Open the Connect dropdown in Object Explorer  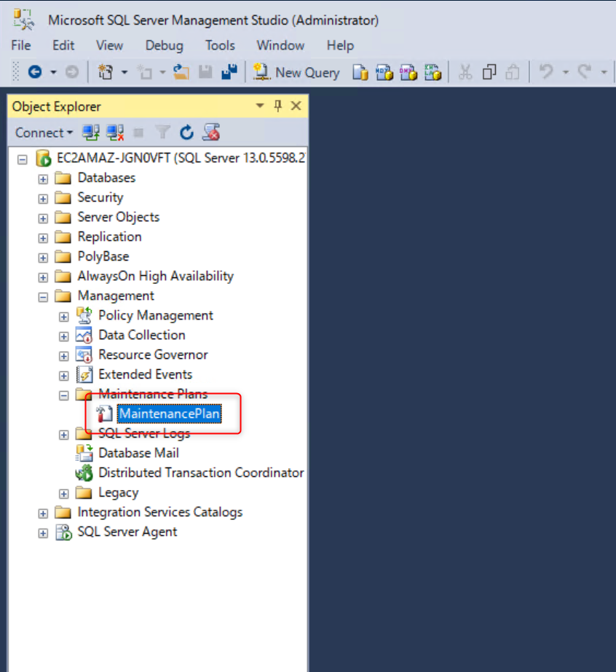tap(44, 133)
